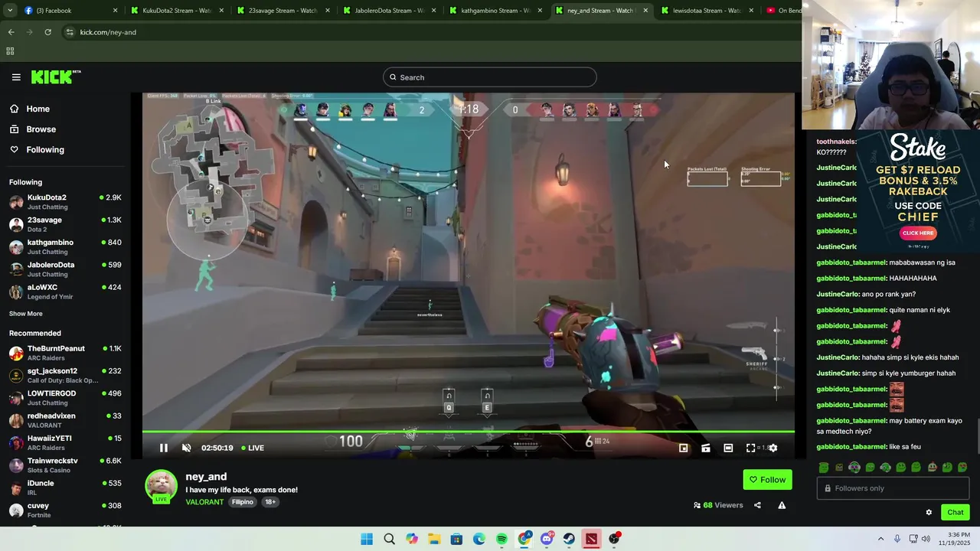Click the KICK logo
The width and height of the screenshot is (980, 551).
[x=56, y=77]
